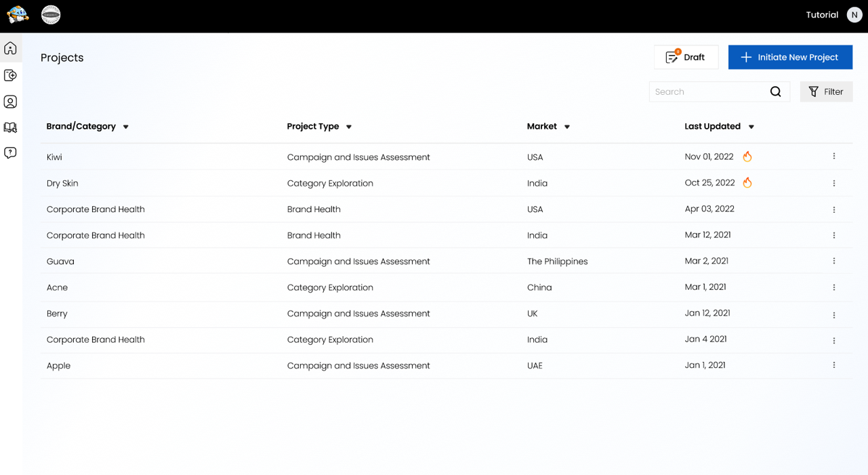Click Initiate New Project button
This screenshot has width=868, height=475.
tap(790, 58)
